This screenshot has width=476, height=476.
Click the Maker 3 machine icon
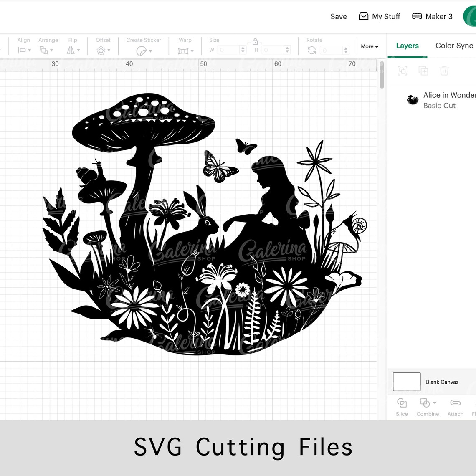(417, 16)
